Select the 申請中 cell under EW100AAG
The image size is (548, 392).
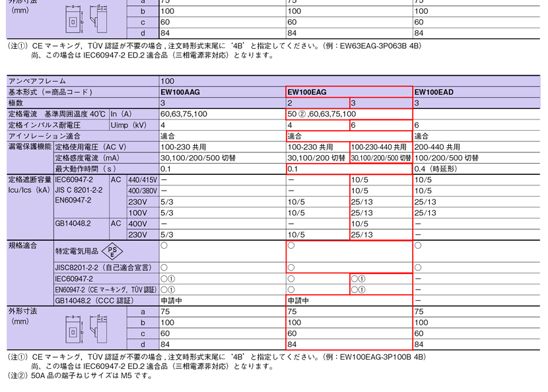171,300
